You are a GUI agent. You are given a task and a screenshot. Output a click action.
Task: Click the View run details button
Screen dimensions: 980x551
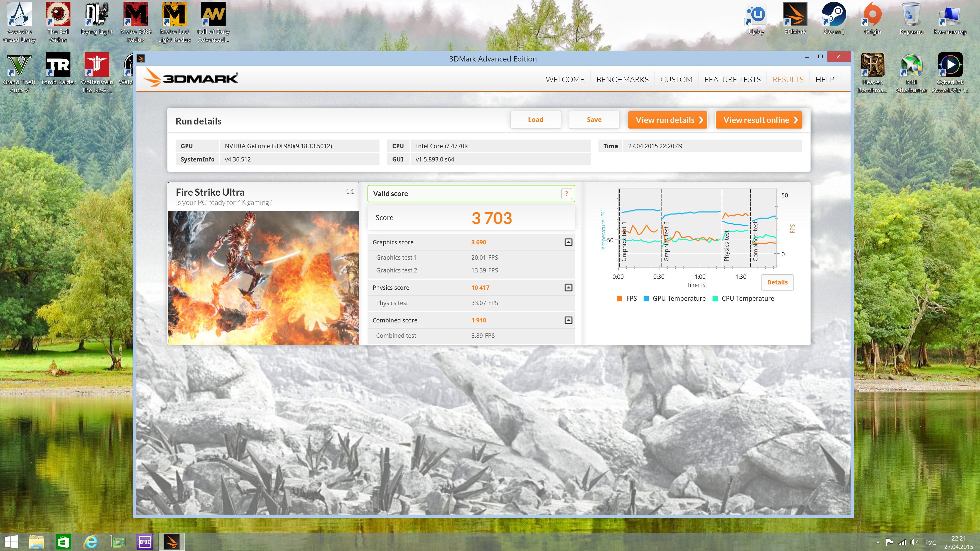(667, 120)
